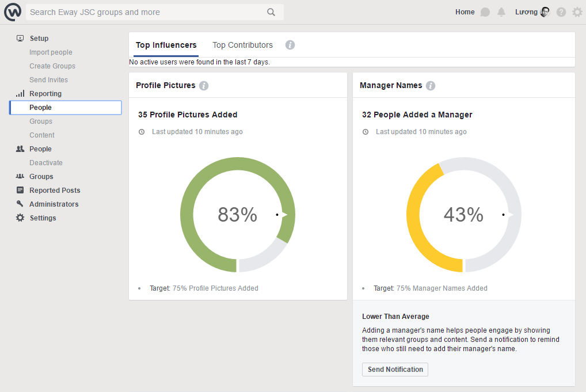Image resolution: width=586 pixels, height=392 pixels.
Task: Open Import people in the sidebar
Action: point(51,52)
